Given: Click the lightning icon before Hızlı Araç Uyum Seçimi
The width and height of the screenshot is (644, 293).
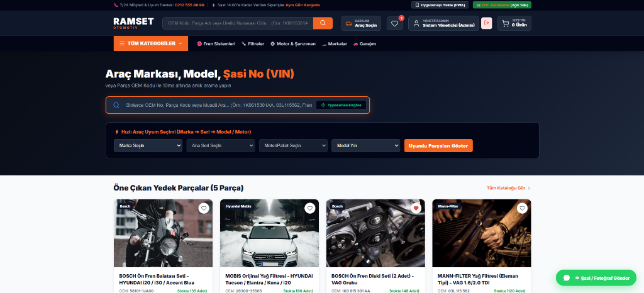Looking at the screenshot, I should coord(117,132).
